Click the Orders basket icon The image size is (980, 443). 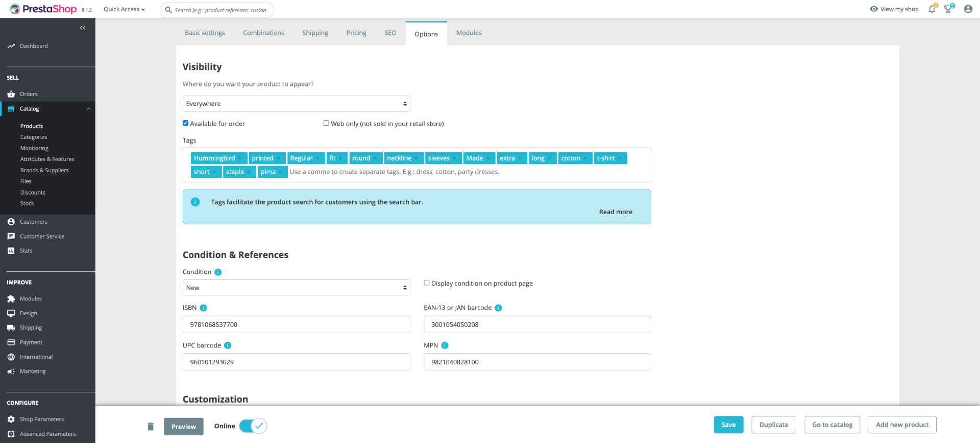11,94
